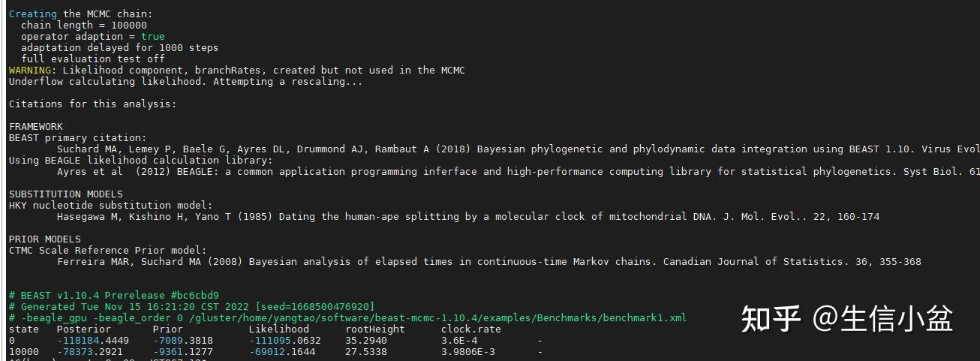Click the 'BEAST v1.10.4 Prerelease' comment line
This screenshot has width=980, height=361.
click(113, 295)
